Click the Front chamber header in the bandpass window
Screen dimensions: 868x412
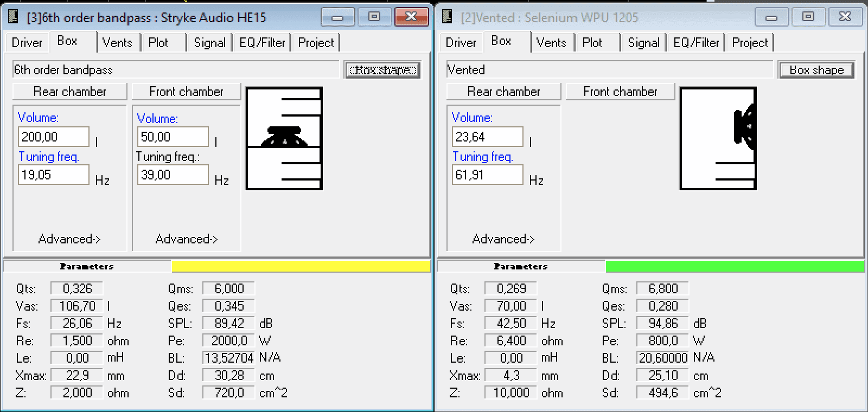pyautogui.click(x=187, y=92)
